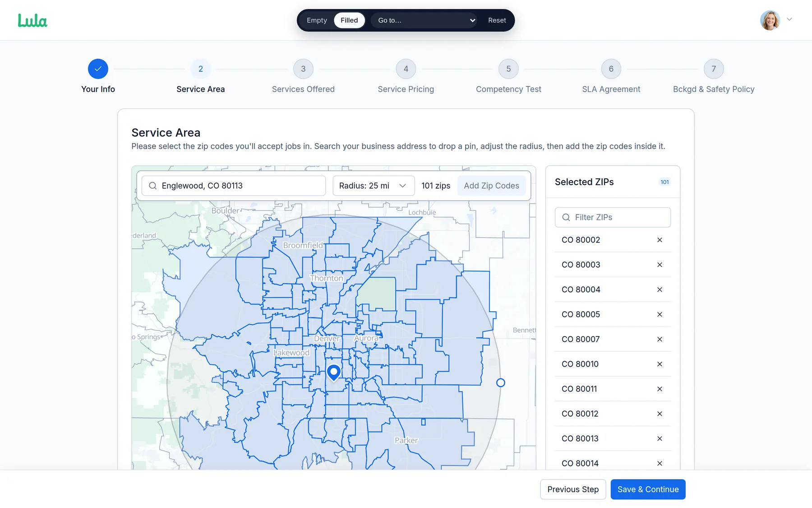Remove ZIP CO 80014

tap(660, 463)
